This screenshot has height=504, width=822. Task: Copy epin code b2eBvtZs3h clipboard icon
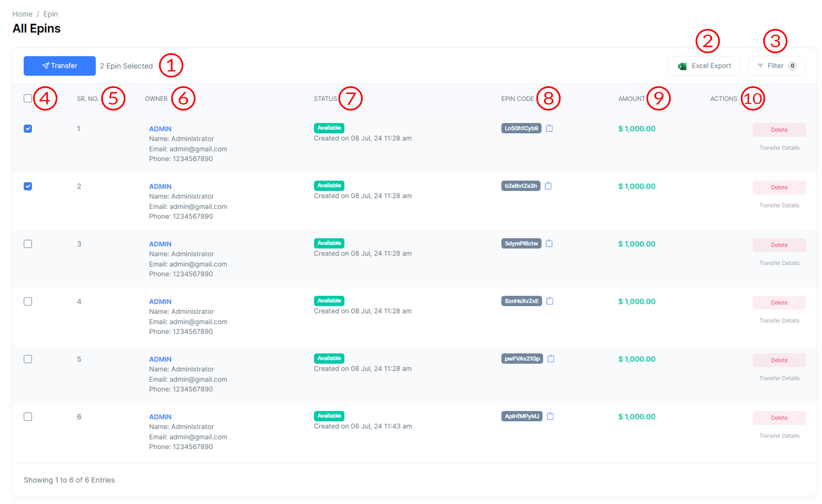(548, 186)
